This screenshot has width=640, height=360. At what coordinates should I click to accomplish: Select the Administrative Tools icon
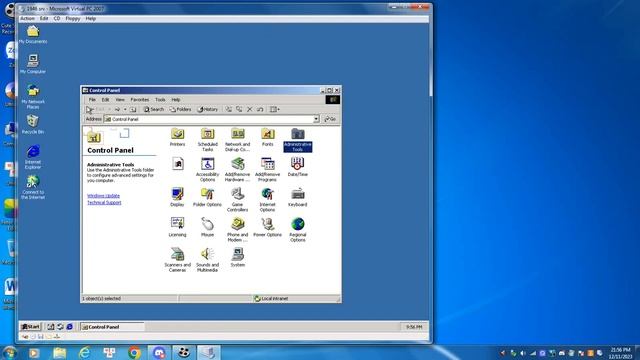(x=298, y=140)
